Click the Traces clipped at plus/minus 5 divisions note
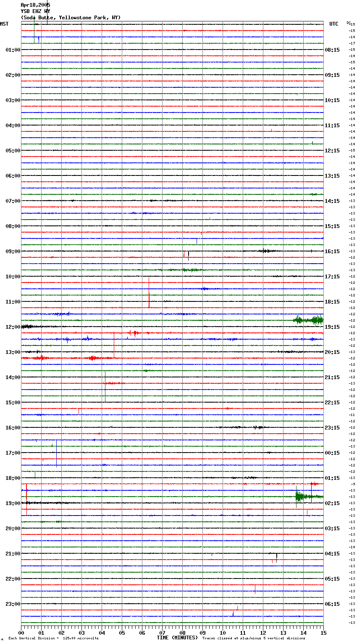Viewport: 357px width, 644px height. pyautogui.click(x=254, y=639)
